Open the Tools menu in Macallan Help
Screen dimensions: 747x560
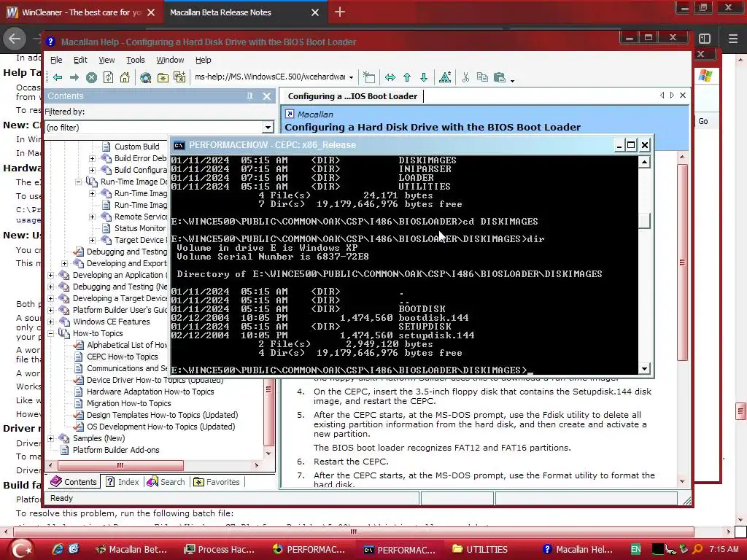coord(135,60)
